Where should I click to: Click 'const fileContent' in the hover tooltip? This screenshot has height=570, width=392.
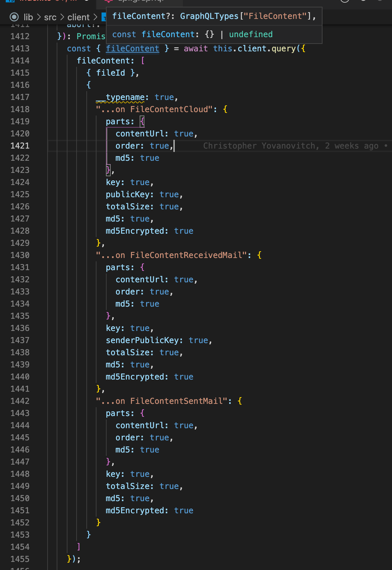click(153, 34)
